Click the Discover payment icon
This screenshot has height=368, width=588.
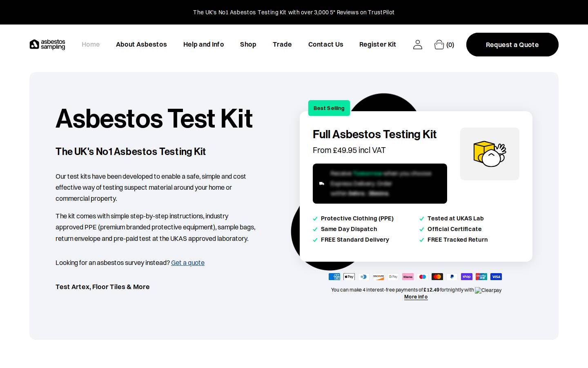pos(379,277)
